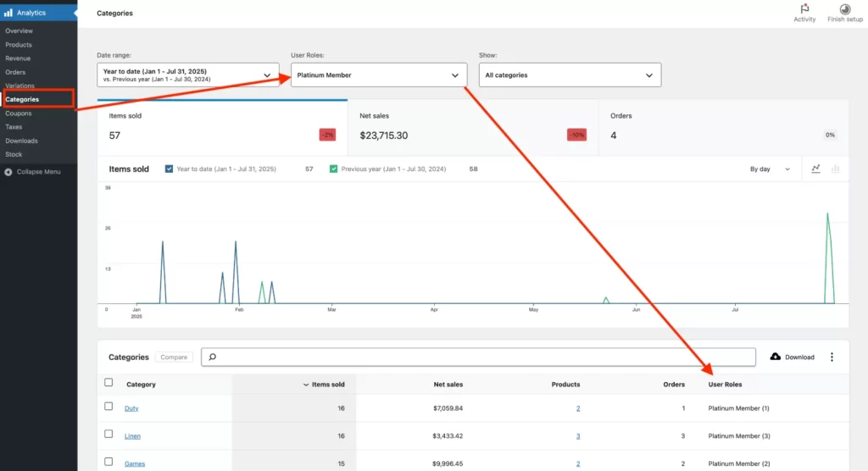Image resolution: width=868 pixels, height=471 pixels.
Task: Click the Collapse Menu arrow icon
Action: [x=8, y=172]
